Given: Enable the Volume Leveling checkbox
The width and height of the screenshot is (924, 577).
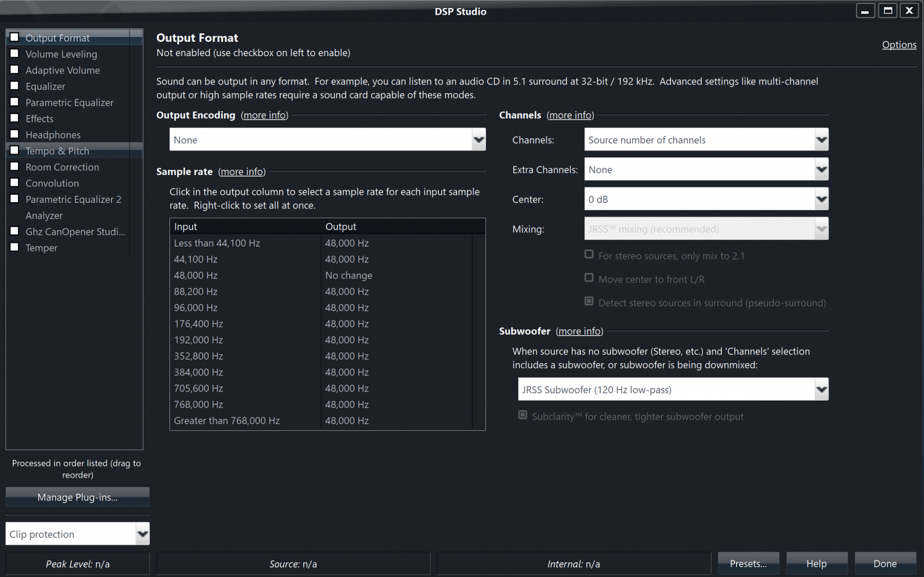Looking at the screenshot, I should coord(15,54).
